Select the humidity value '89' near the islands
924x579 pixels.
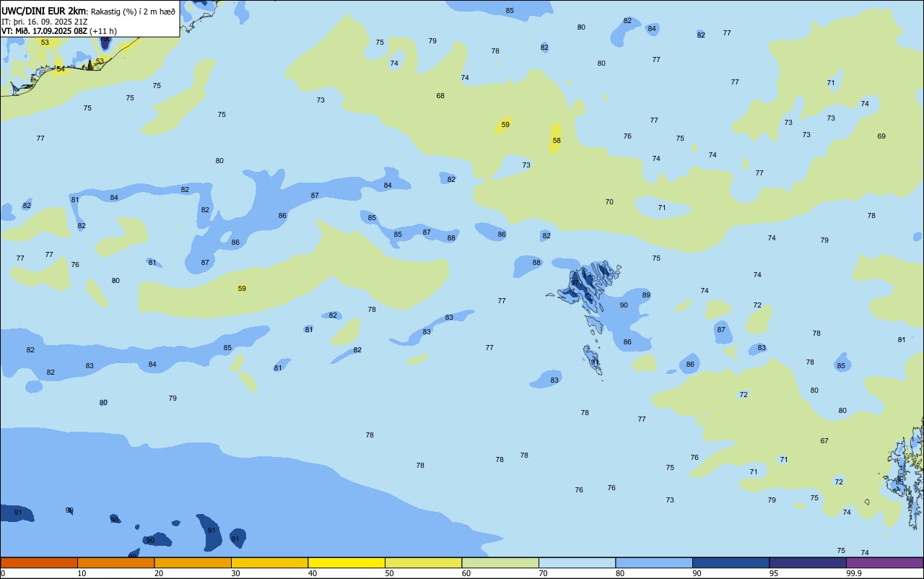click(x=646, y=295)
